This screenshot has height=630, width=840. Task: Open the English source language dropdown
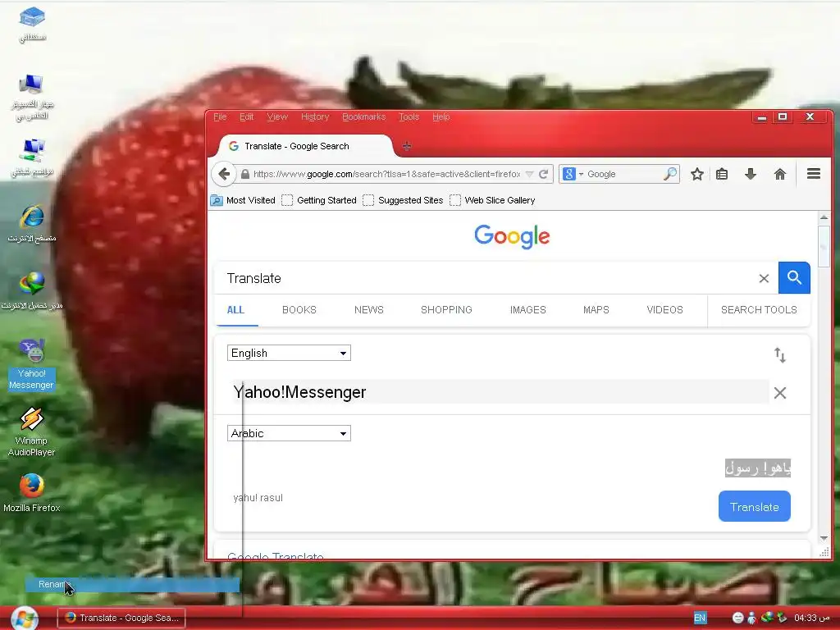pyautogui.click(x=289, y=353)
